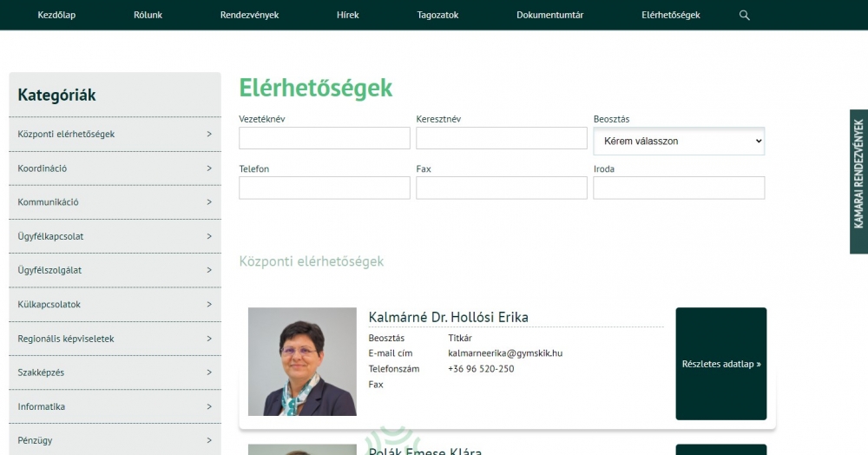The image size is (868, 455).
Task: Open the Pénzügy category
Action: pos(115,440)
